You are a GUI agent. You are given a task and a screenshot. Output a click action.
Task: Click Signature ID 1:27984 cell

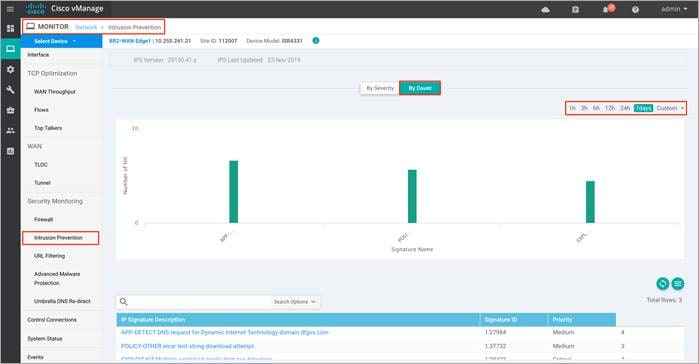tap(495, 332)
